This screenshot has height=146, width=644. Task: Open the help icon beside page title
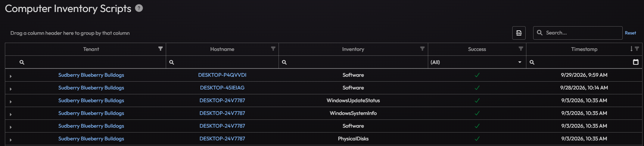[x=139, y=8]
